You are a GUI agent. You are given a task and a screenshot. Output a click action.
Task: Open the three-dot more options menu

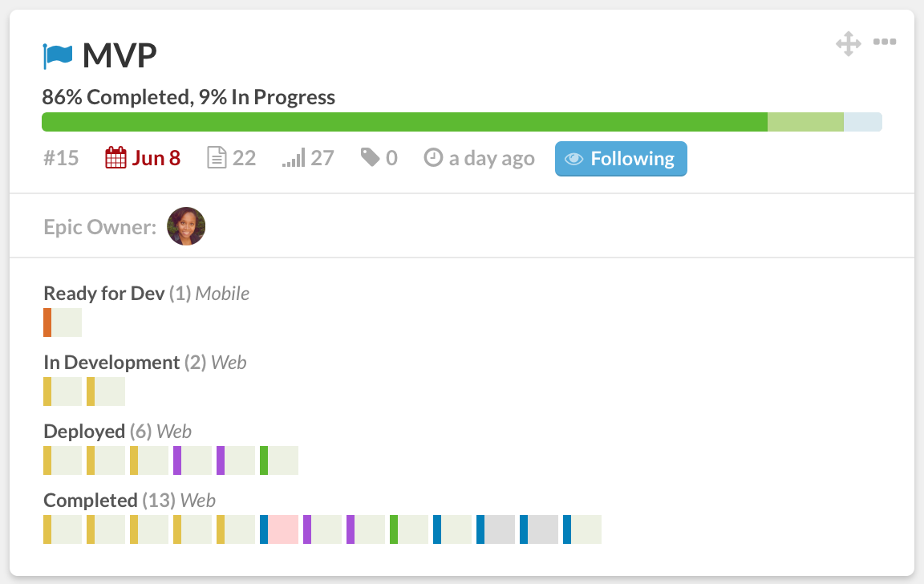coord(885,42)
